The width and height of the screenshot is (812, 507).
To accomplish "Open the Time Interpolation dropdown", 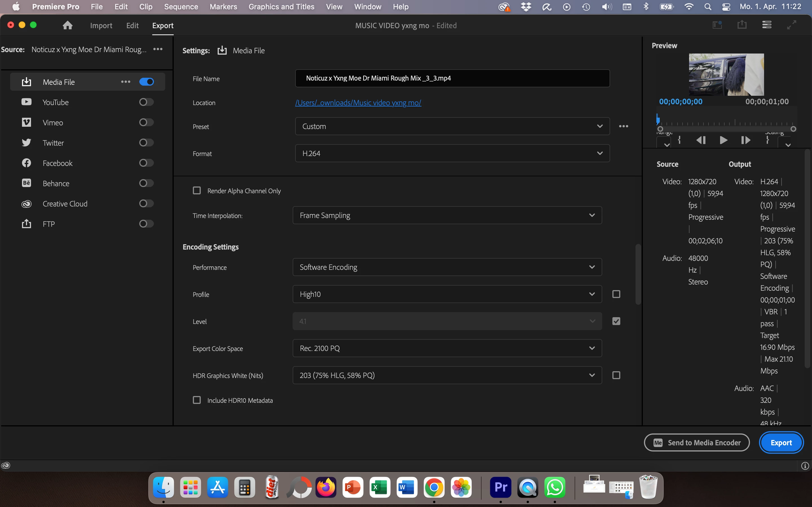I will tap(447, 215).
